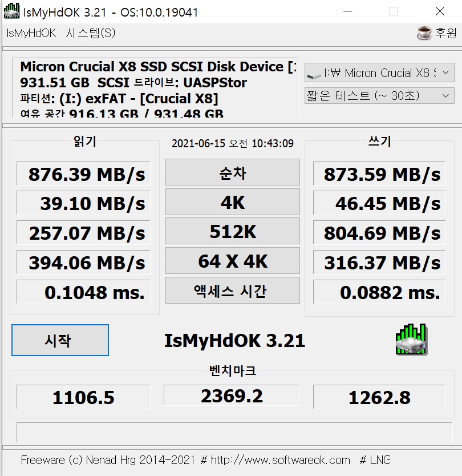This screenshot has width=462, height=476.
Task: Select write value 316.37 MB/s
Action: coord(379,262)
